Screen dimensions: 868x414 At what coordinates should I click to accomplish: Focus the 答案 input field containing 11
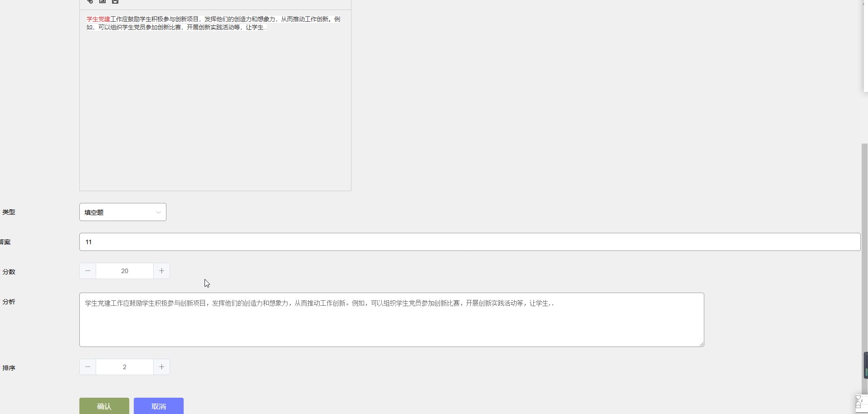point(470,242)
